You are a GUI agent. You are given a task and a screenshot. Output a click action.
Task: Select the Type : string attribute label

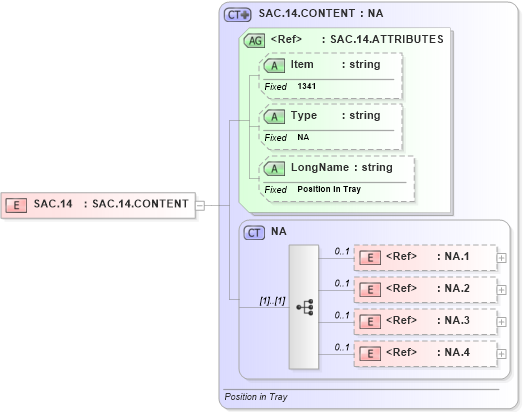click(x=335, y=115)
